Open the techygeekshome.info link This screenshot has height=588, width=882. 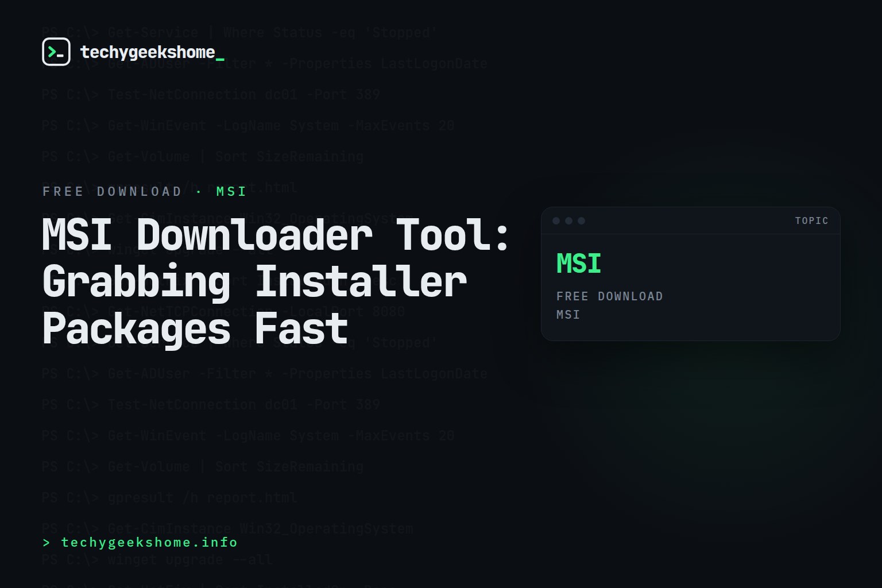click(x=140, y=542)
